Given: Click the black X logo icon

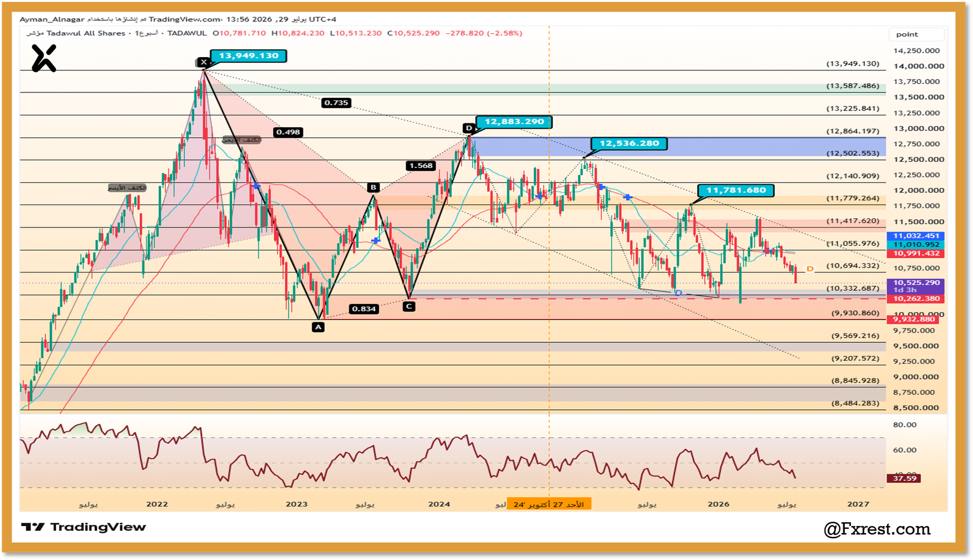Looking at the screenshot, I should 44,59.
